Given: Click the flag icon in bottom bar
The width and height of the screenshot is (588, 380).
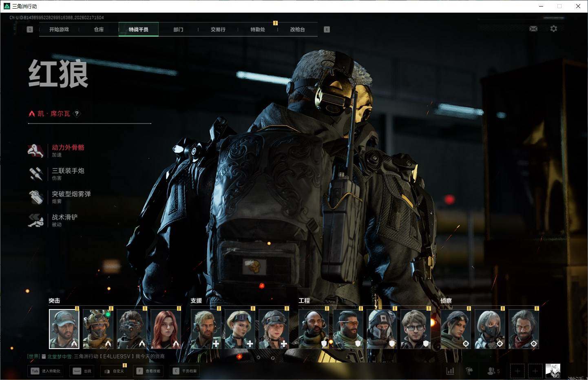Looking at the screenshot, I should click(469, 371).
